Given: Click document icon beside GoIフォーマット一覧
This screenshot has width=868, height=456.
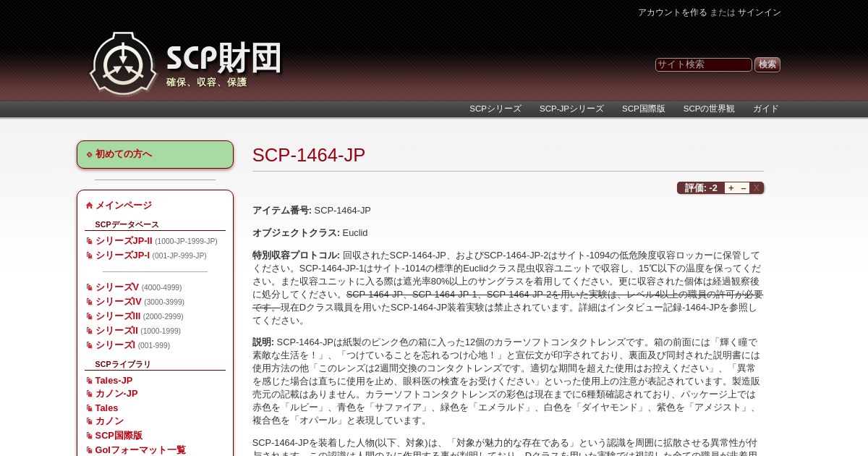Looking at the screenshot, I should coord(89,450).
